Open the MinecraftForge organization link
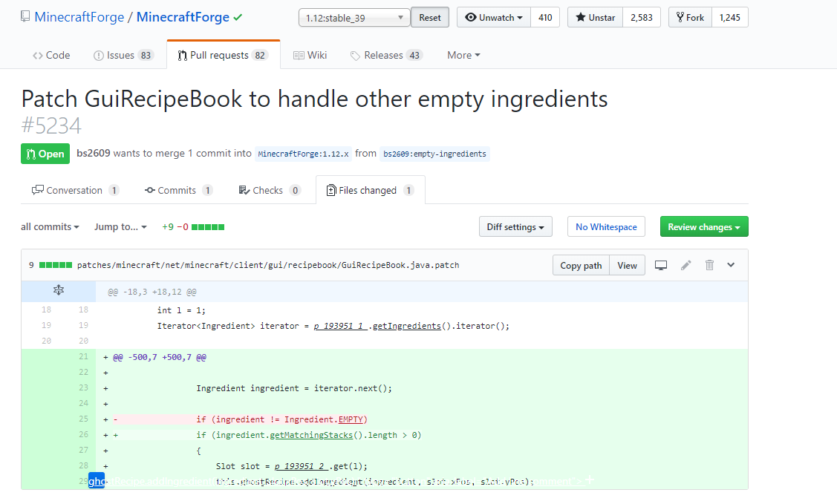 pyautogui.click(x=79, y=17)
